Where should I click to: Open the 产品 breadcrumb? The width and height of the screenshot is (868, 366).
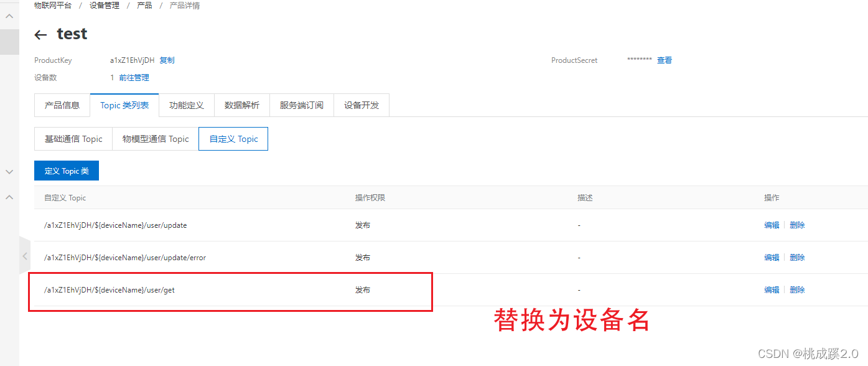(x=144, y=6)
